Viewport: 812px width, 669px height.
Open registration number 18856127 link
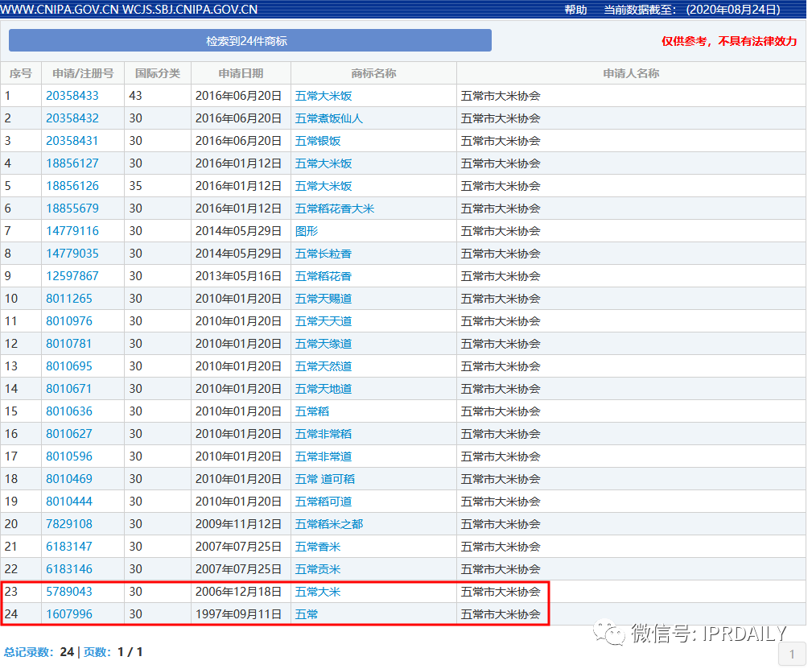(72, 163)
